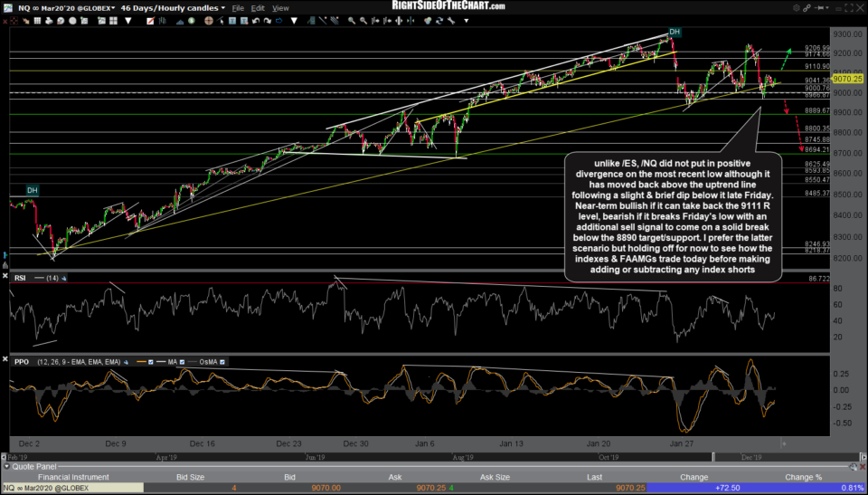Select the text annotation T tool

[x=232, y=21]
